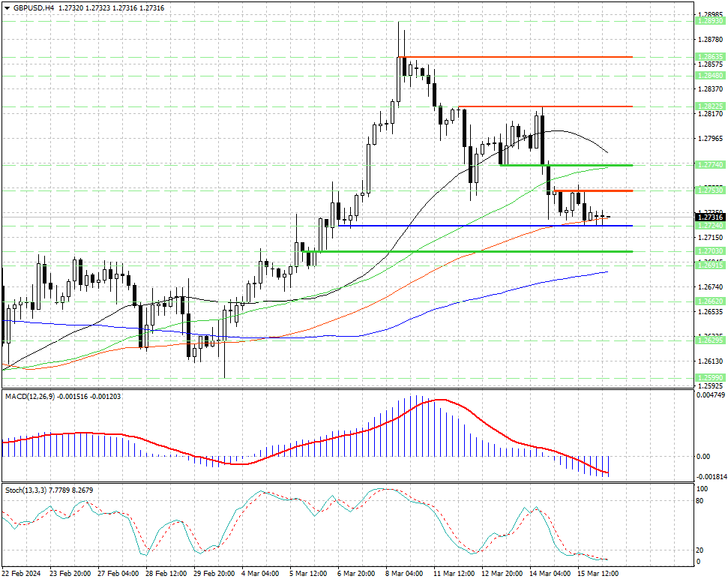The image size is (728, 582).
Task: Click the 1.28780 price axis value
Action: pos(711,40)
